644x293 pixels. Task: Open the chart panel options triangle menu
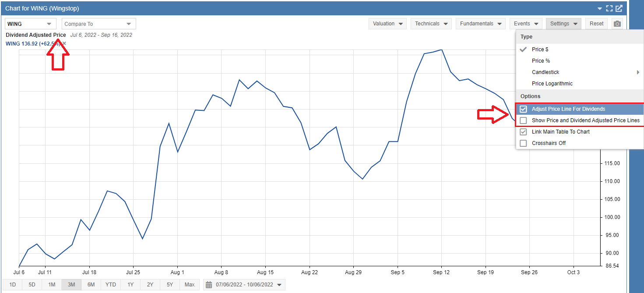(x=600, y=9)
